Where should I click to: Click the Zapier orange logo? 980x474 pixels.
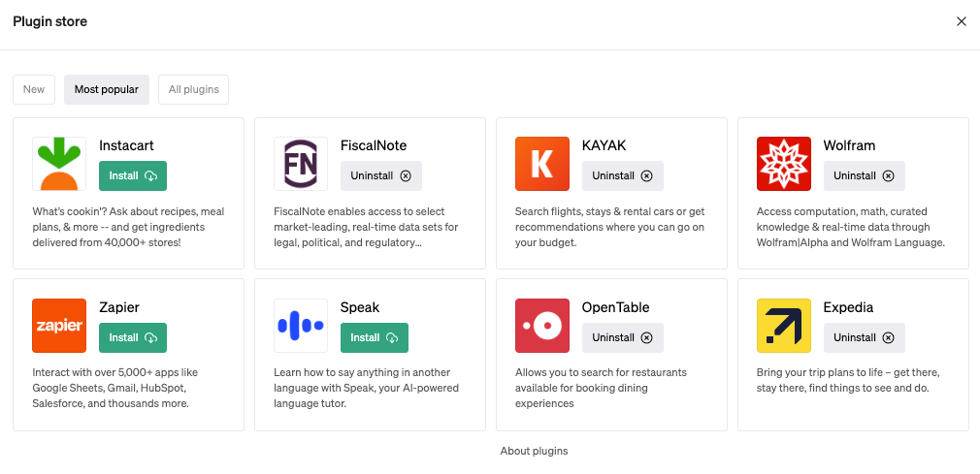59,326
